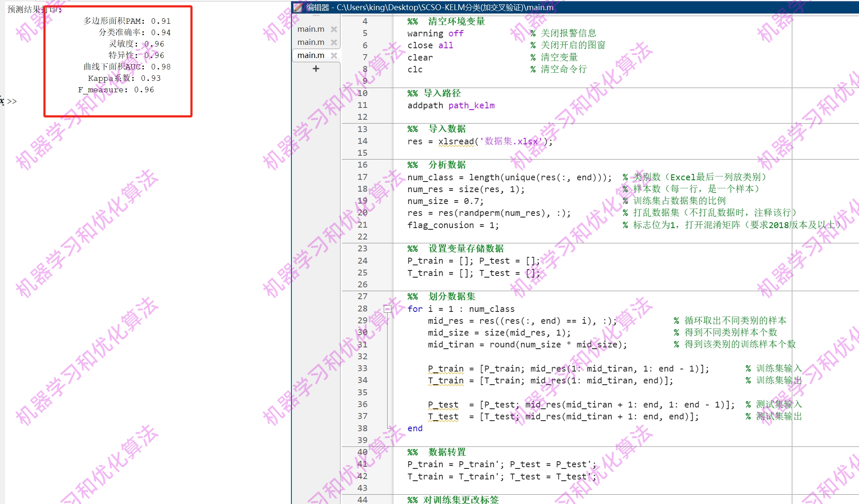859x504 pixels.
Task: Click the underlined P_train variable on line 33
Action: click(x=446, y=369)
